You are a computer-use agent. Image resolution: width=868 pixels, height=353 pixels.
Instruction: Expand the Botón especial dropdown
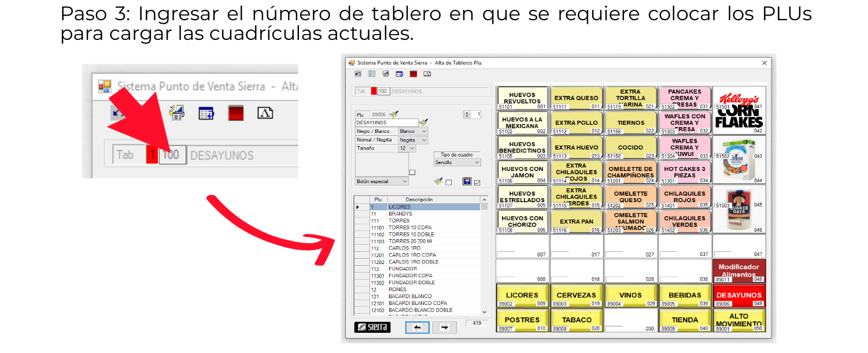(x=382, y=181)
